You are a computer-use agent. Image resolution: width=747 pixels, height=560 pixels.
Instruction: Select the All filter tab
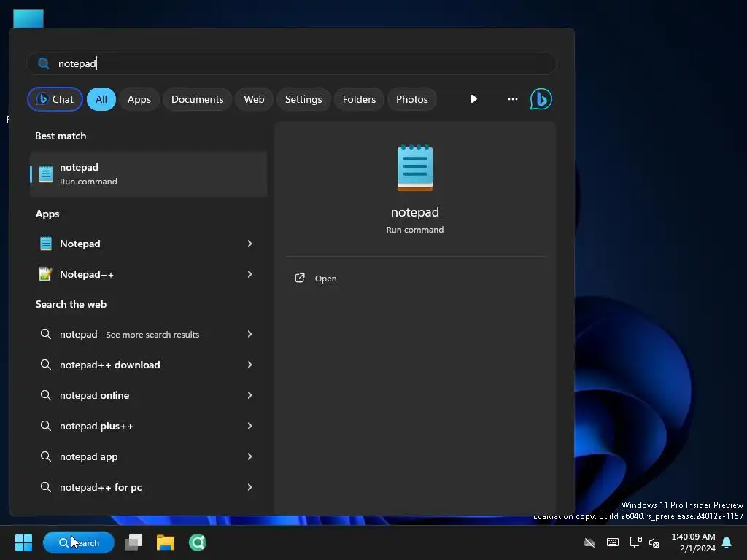101,99
